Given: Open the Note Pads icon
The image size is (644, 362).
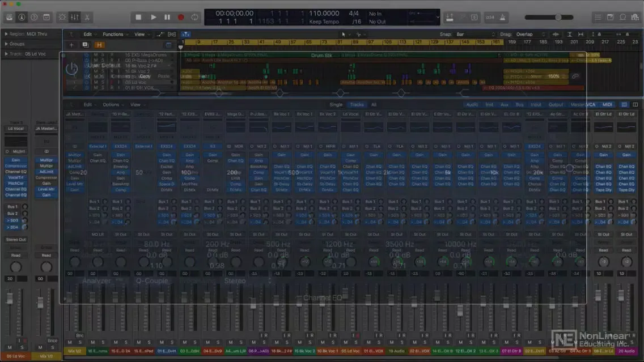Looking at the screenshot, I should click(611, 17).
